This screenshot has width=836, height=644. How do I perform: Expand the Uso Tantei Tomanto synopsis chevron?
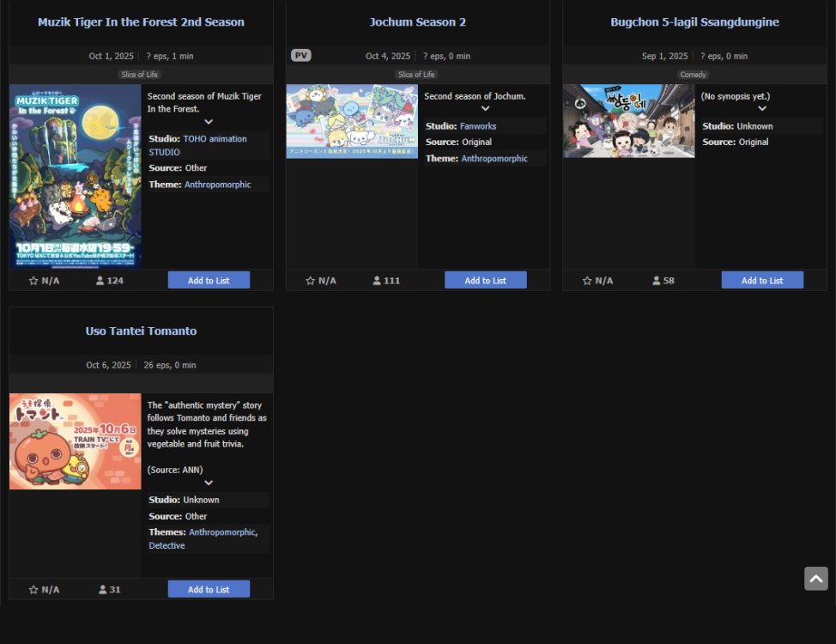208,483
